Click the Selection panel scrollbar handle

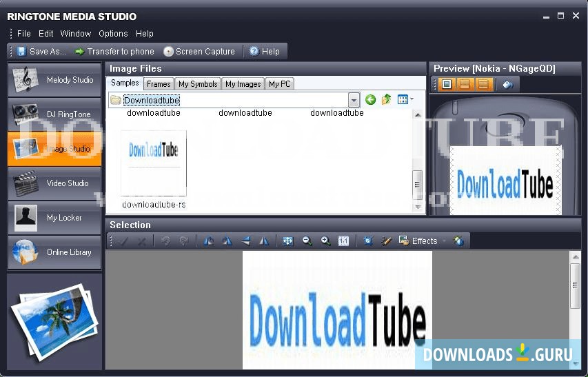tap(575, 286)
